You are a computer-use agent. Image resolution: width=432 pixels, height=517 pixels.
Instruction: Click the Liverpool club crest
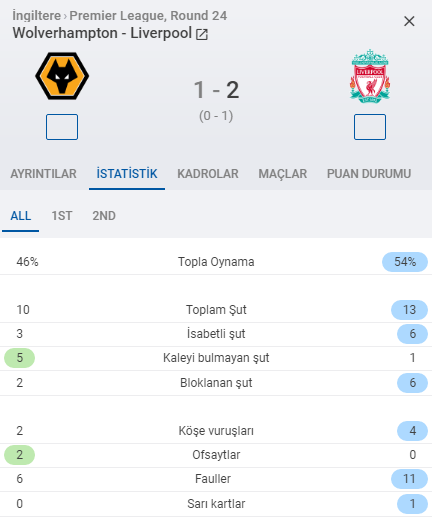(370, 76)
